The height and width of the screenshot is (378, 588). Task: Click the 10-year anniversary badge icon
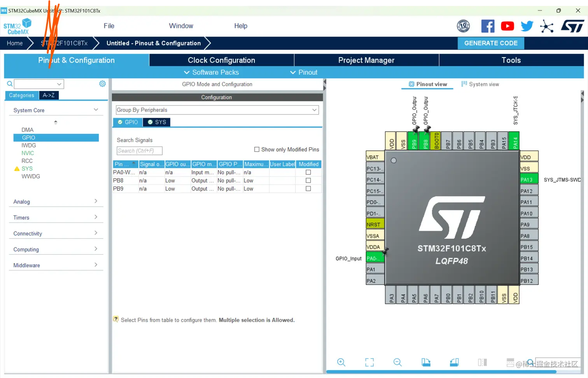coord(463,26)
